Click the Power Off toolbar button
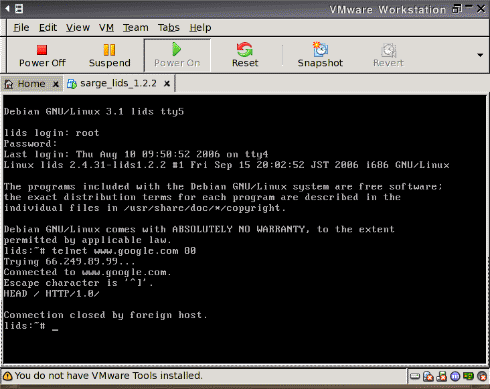Screen dimensions: 490x389 [x=42, y=55]
